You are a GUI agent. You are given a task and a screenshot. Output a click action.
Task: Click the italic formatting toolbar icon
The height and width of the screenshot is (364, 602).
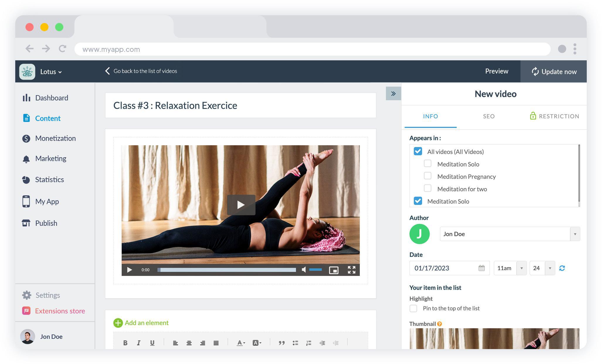[138, 343]
